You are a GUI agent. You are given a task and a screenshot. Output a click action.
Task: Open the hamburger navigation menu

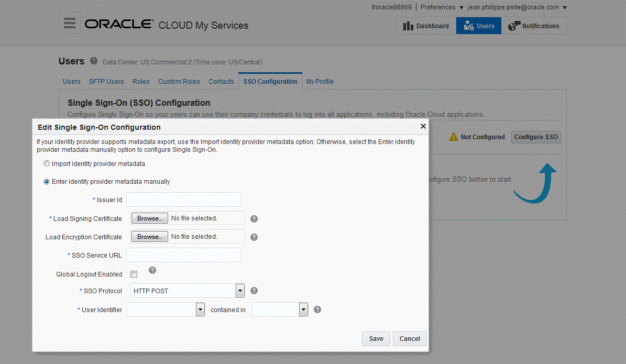coord(70,22)
